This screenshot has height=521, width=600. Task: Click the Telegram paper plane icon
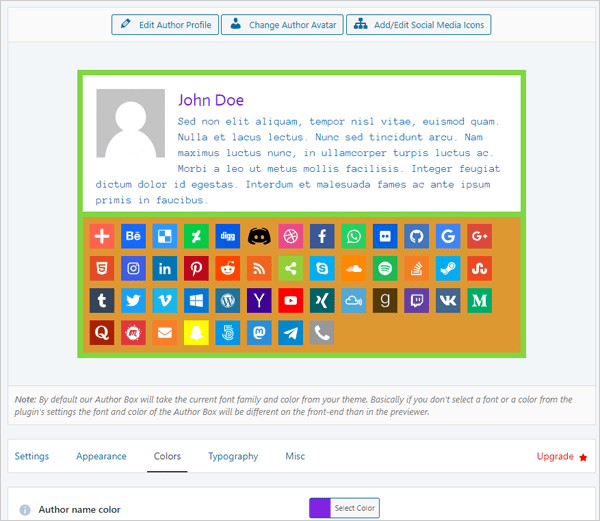pyautogui.click(x=290, y=333)
